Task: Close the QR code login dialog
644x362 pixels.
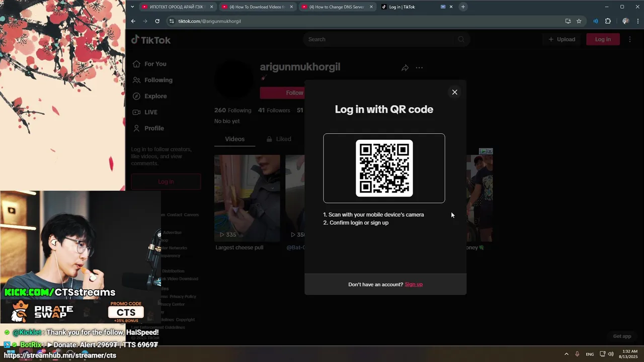Action: point(454,92)
